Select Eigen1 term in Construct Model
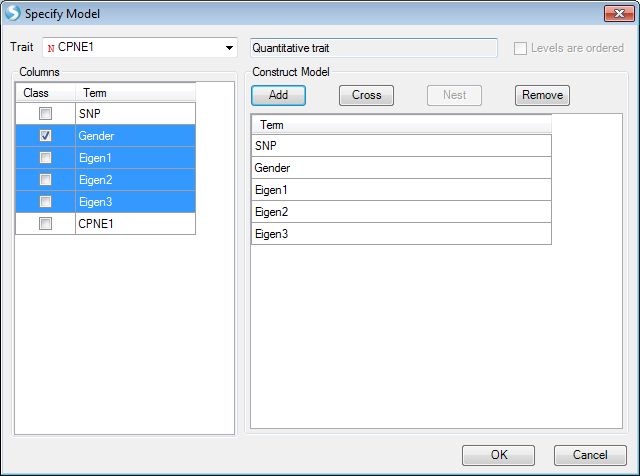640x476 pixels. (x=401, y=190)
